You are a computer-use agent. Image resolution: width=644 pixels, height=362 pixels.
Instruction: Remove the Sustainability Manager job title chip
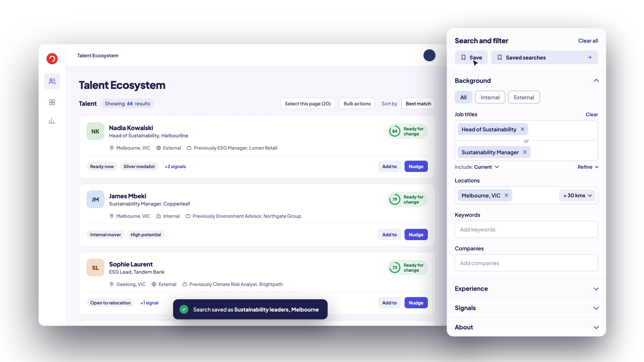(525, 152)
